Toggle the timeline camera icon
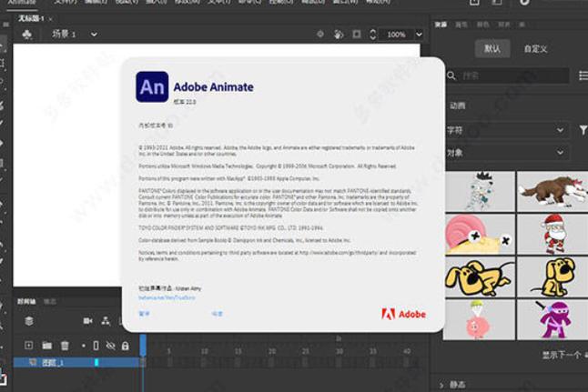The width and height of the screenshot is (588, 392). click(x=87, y=321)
